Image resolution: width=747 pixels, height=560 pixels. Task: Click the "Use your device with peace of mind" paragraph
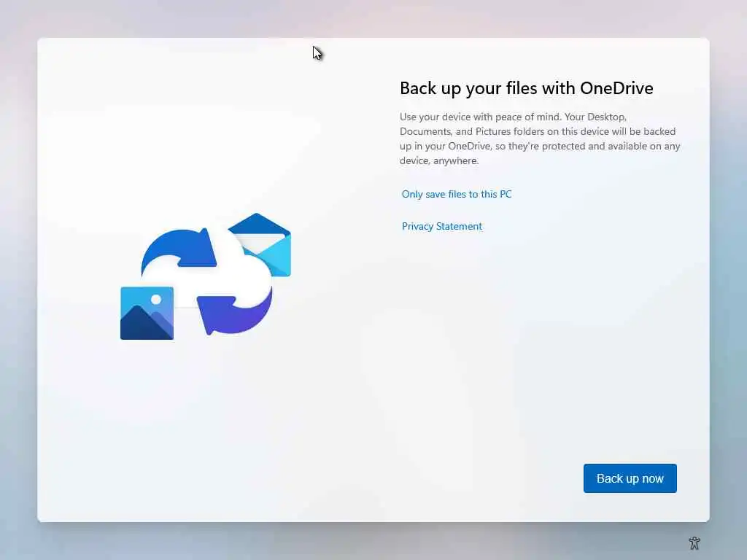coord(540,139)
